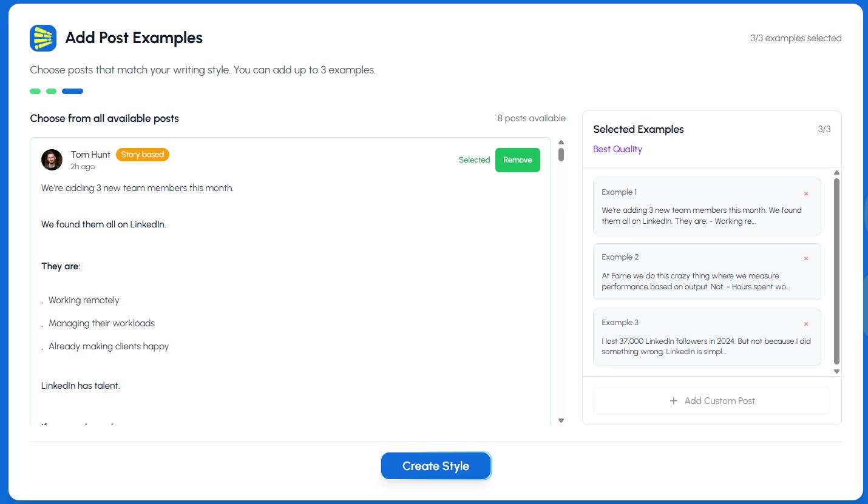
Task: Remove Example 2 with its red x
Action: point(806,259)
